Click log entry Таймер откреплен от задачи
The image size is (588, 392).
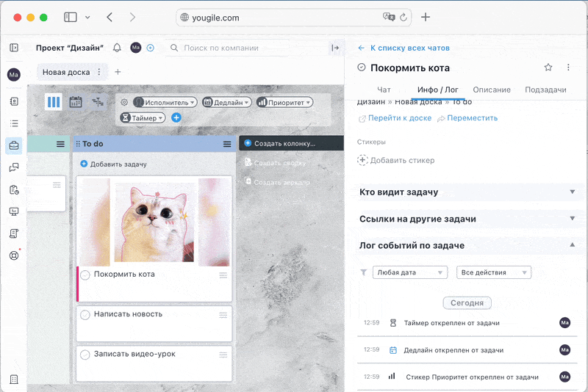click(x=467, y=323)
